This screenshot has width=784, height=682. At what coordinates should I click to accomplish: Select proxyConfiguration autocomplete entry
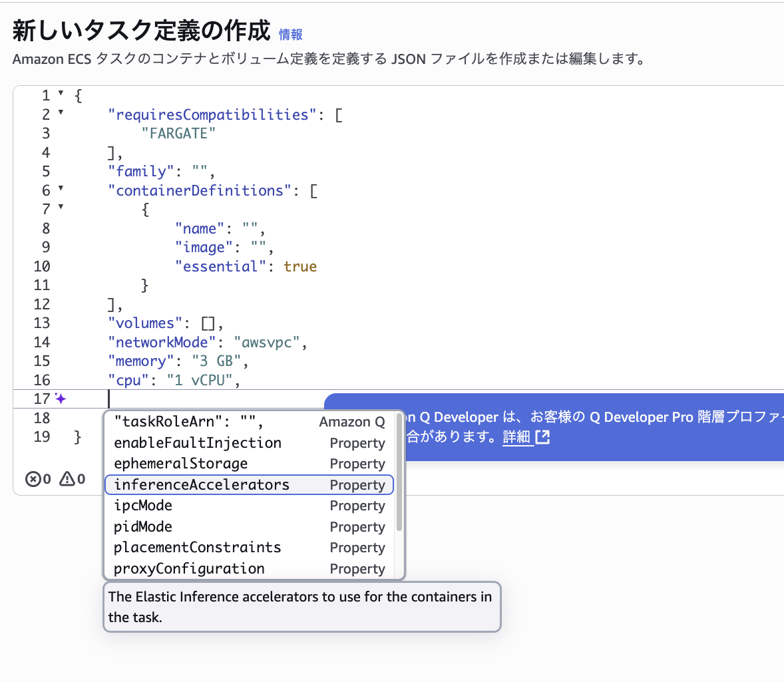pyautogui.click(x=189, y=569)
